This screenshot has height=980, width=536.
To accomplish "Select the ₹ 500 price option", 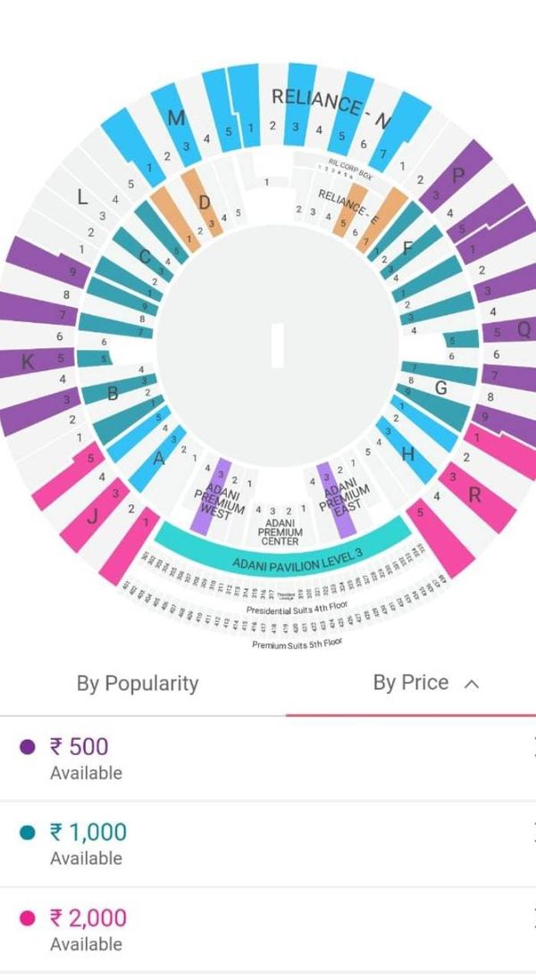I will coord(268,758).
